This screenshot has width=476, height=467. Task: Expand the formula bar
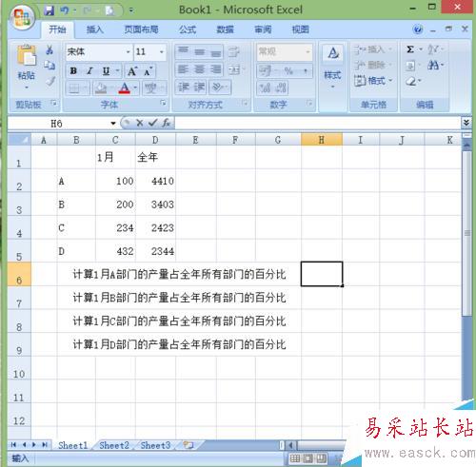coord(466,123)
